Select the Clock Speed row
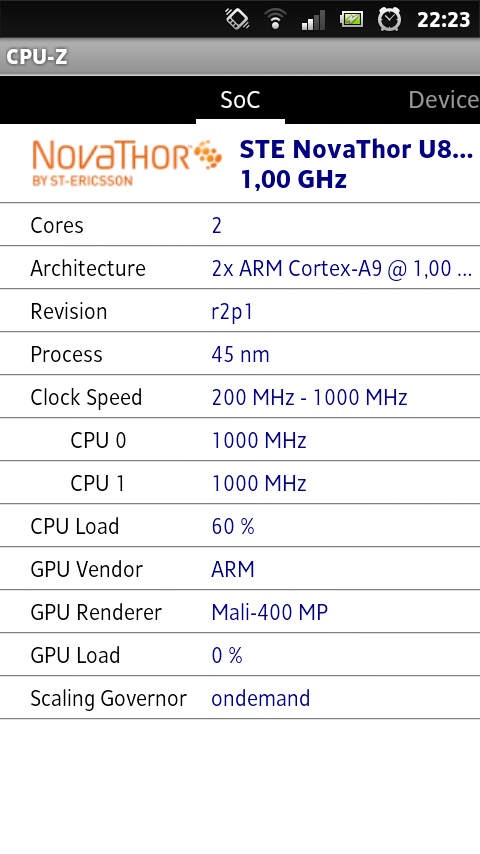The height and width of the screenshot is (854, 480). click(x=240, y=397)
